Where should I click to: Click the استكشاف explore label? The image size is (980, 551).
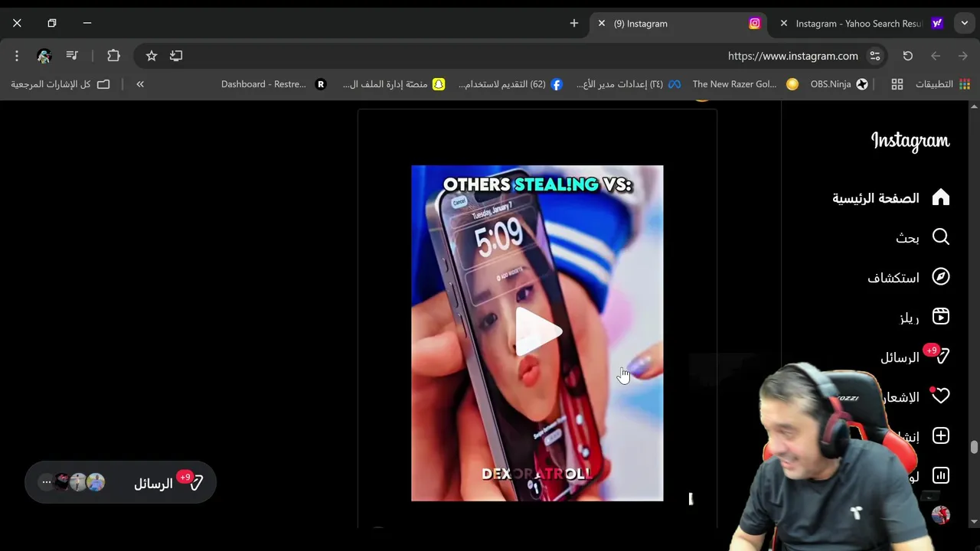point(893,278)
